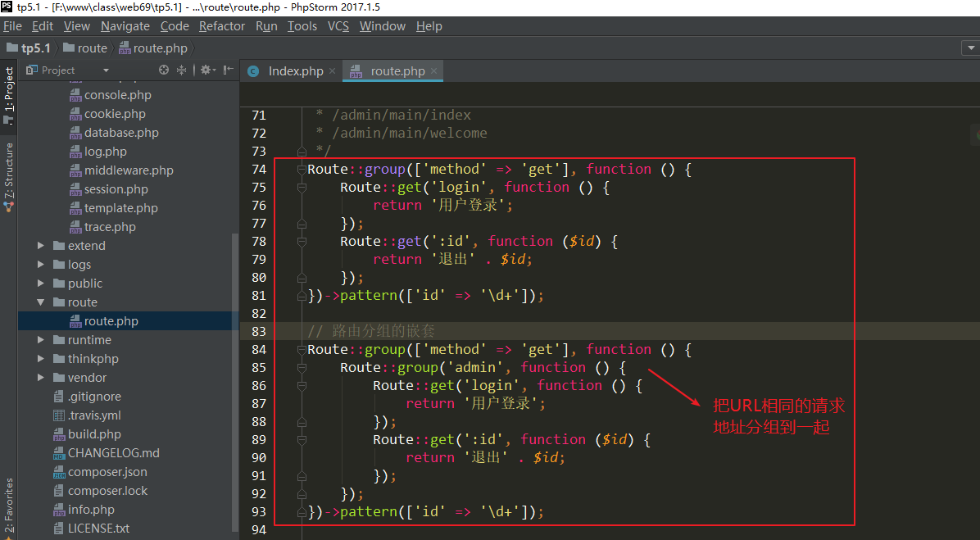Close the Index.php editor tab
The image size is (980, 540).
tap(332, 71)
